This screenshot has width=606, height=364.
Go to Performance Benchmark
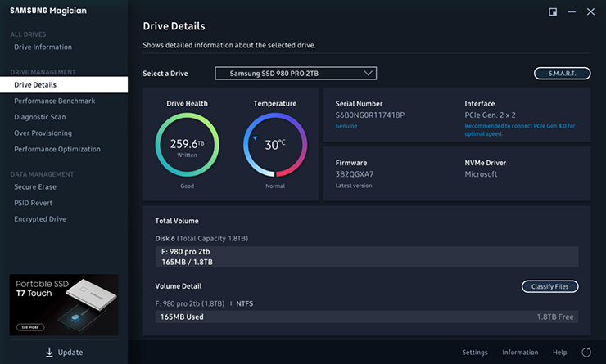point(55,101)
